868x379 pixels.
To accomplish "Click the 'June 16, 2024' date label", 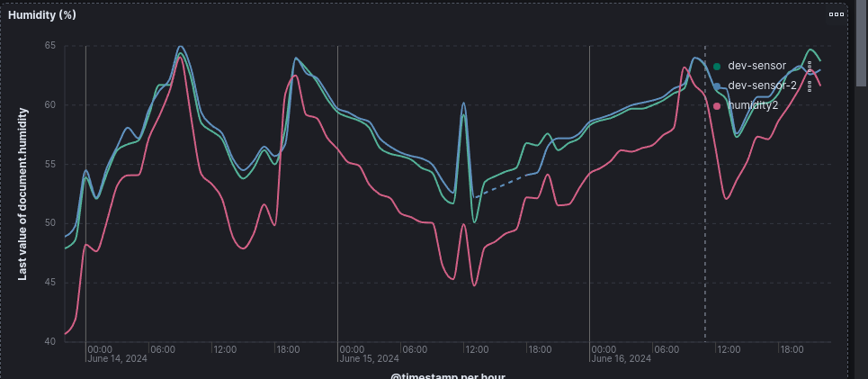I will tap(622, 359).
